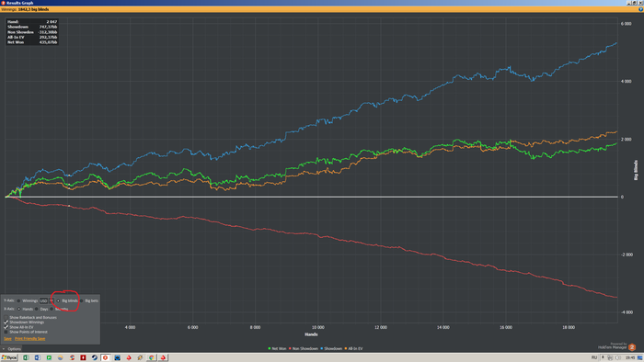Image resolution: width=644 pixels, height=362 pixels.
Task: Click the 19:45 system clock
Action: tap(630, 357)
